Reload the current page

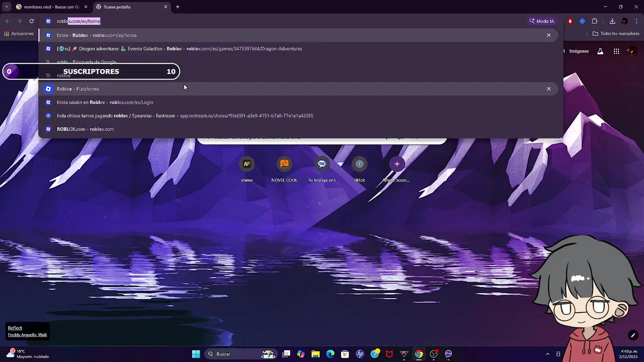pyautogui.click(x=31, y=21)
